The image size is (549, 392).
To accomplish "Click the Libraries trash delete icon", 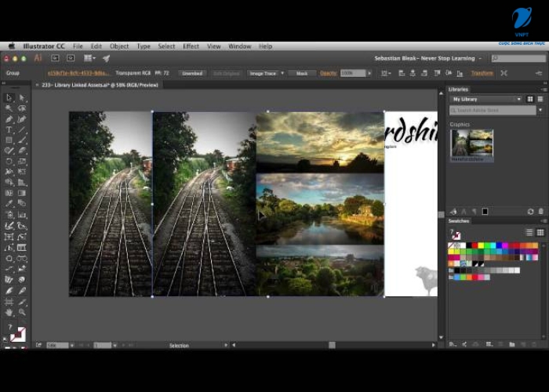I will (541, 212).
